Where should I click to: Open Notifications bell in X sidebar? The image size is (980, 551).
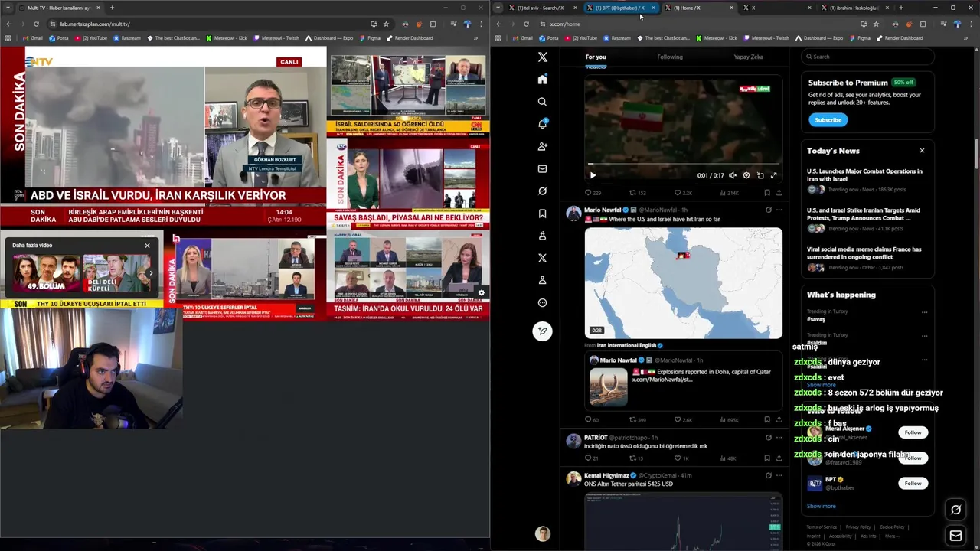pos(542,124)
